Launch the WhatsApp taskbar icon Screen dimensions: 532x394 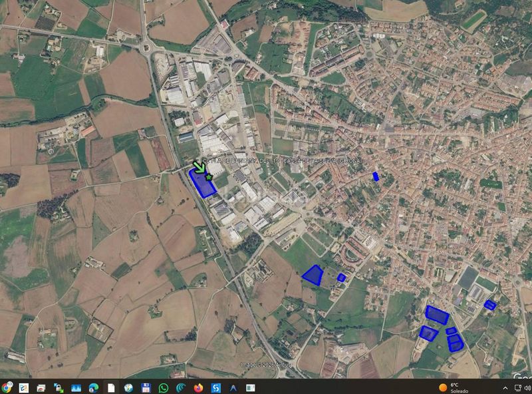[x=164, y=387]
